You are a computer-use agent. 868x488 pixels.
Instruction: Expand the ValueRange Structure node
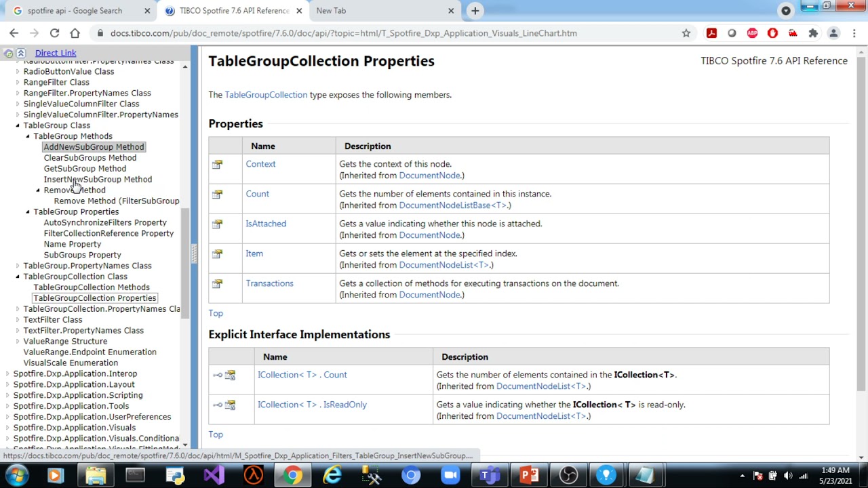tap(18, 342)
